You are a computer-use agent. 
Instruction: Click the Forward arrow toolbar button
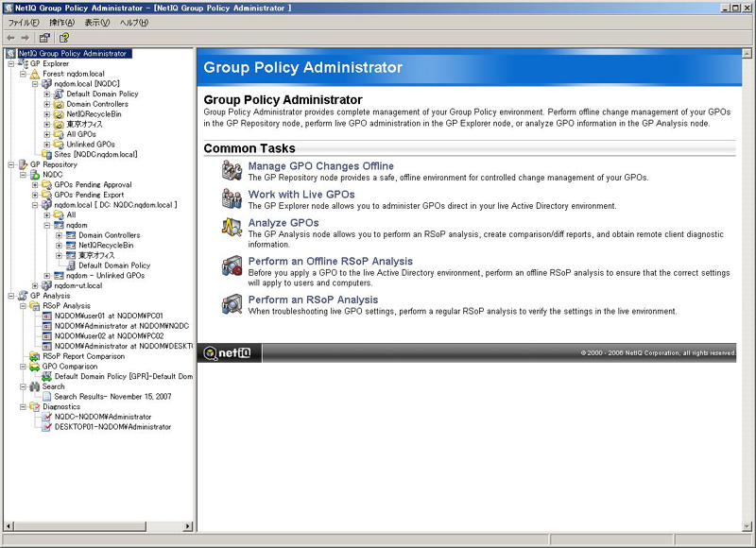[26, 38]
